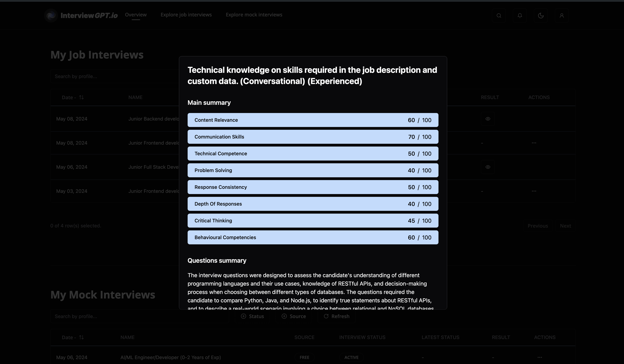Open actions menu for AI/ML Engineer mock interview
Image resolution: width=624 pixels, height=364 pixels.
tap(540, 357)
